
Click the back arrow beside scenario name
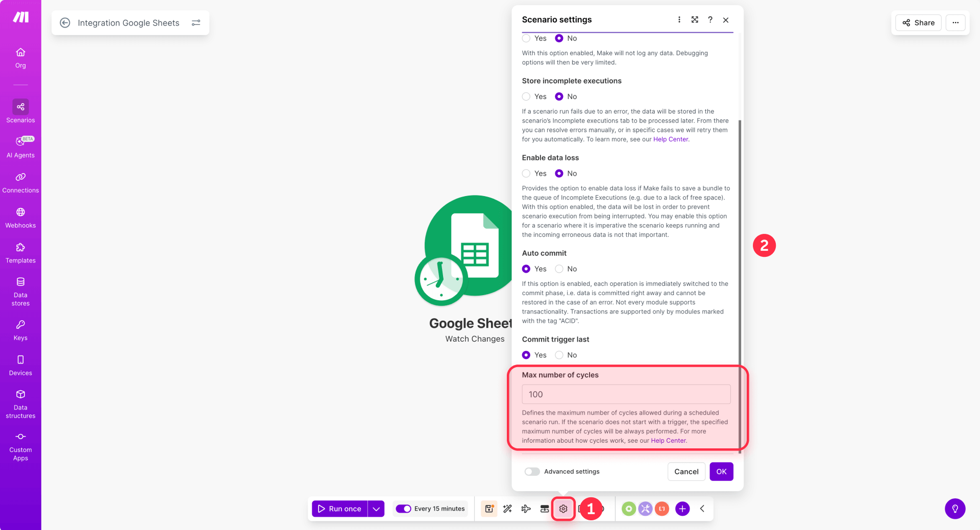click(x=65, y=22)
